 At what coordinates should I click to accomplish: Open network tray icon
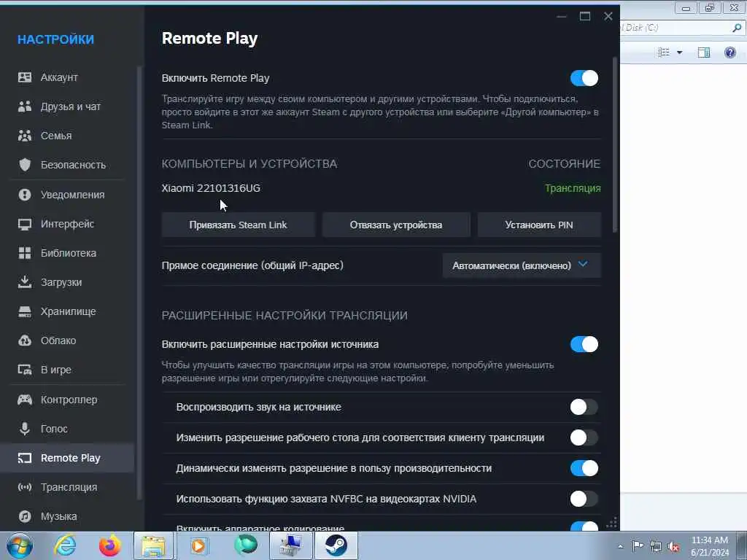pyautogui.click(x=656, y=547)
